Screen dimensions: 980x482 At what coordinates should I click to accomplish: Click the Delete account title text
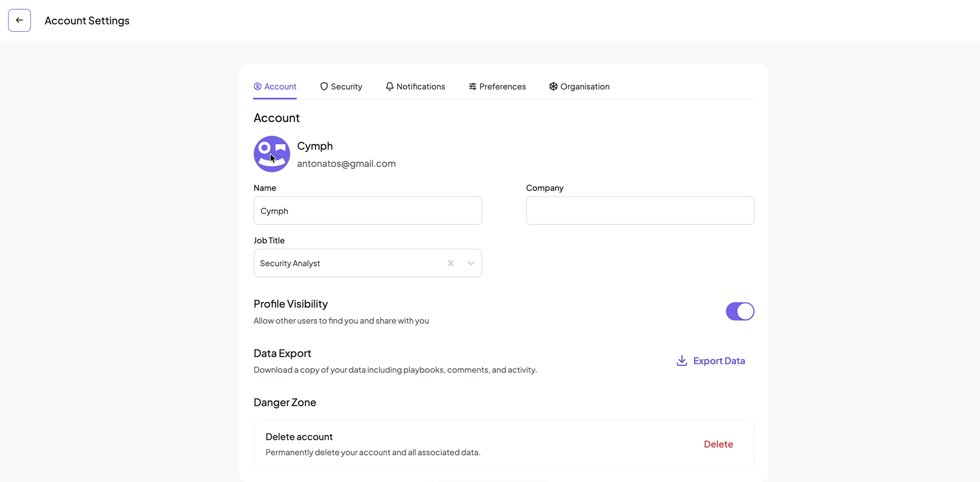pos(299,437)
